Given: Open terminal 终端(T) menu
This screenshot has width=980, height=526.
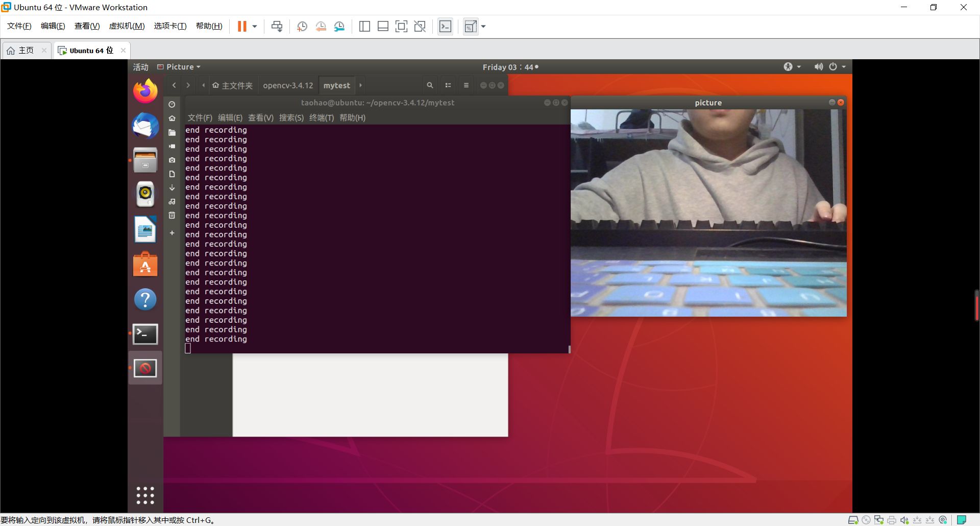Looking at the screenshot, I should tap(322, 118).
